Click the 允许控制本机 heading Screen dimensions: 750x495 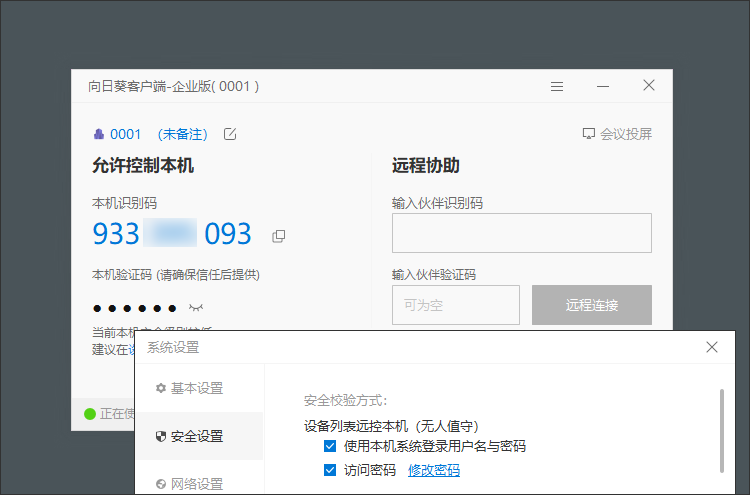[143, 165]
